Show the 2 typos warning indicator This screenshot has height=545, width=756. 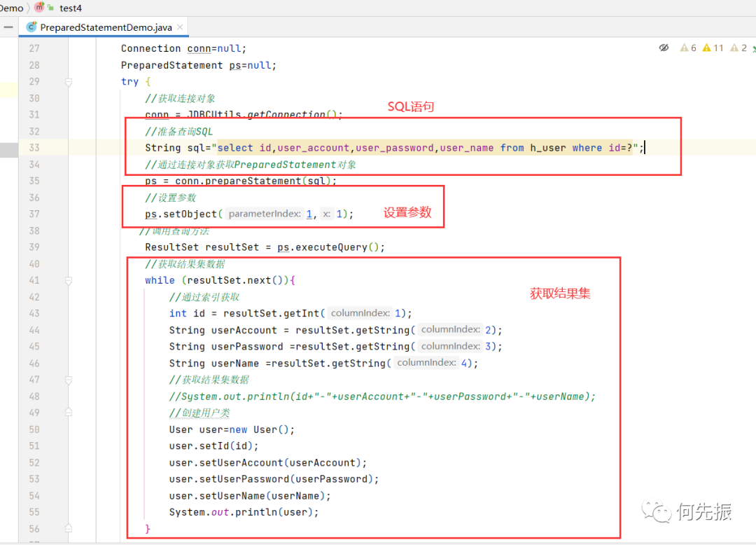tap(738, 48)
